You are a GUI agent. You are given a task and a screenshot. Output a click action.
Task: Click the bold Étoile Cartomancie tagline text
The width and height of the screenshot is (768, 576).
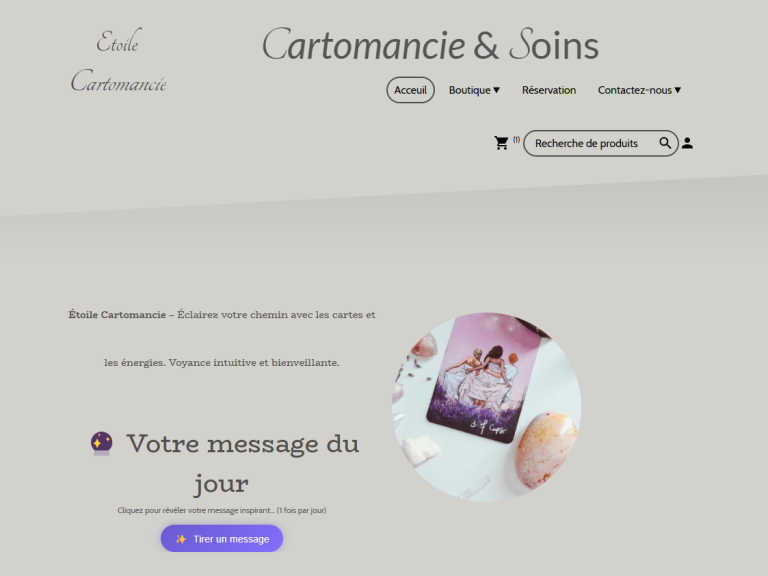(117, 314)
